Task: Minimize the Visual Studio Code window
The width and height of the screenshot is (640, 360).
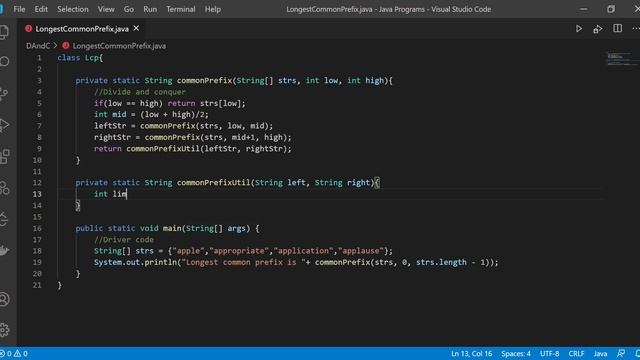Action: click(584, 9)
